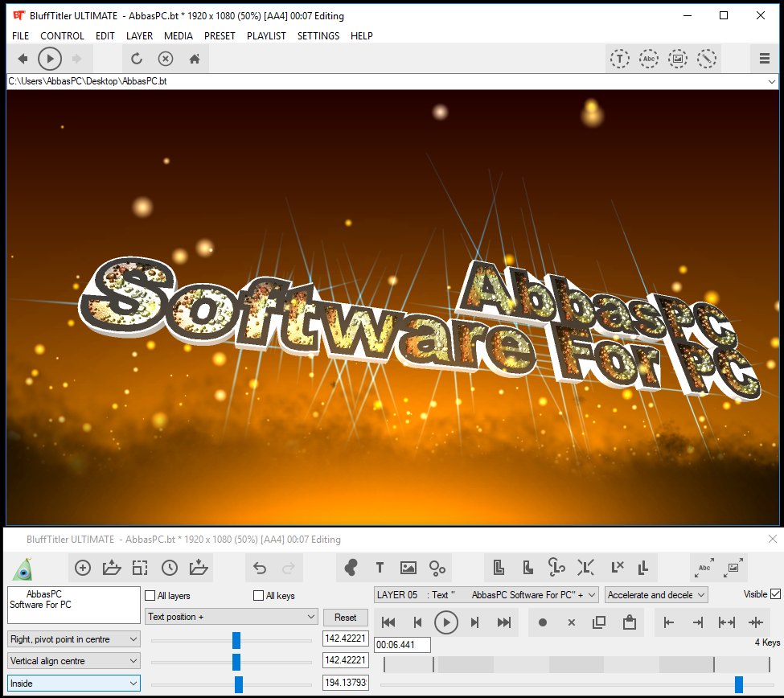Open the PLAYLIST menu
Image resolution: width=784 pixels, height=698 pixels.
(x=266, y=36)
